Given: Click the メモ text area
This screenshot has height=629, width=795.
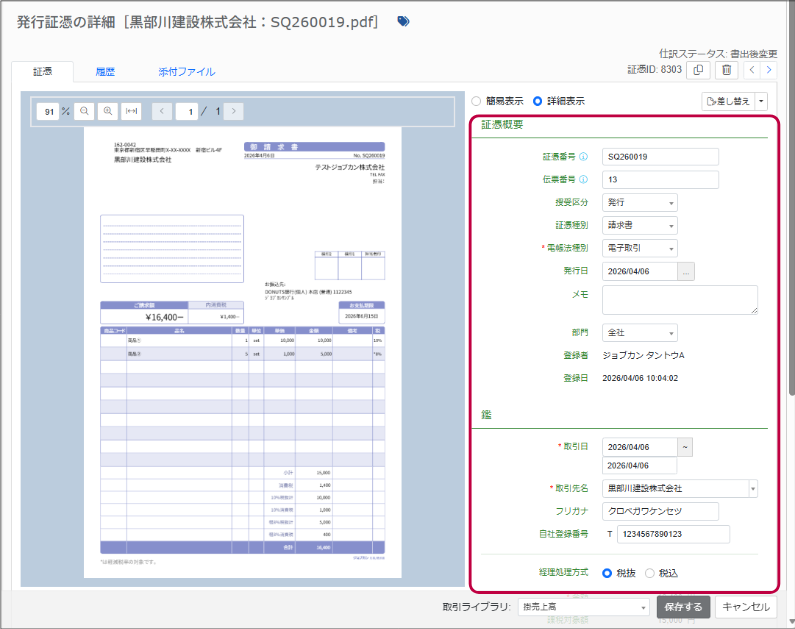Looking at the screenshot, I should pos(680,300).
